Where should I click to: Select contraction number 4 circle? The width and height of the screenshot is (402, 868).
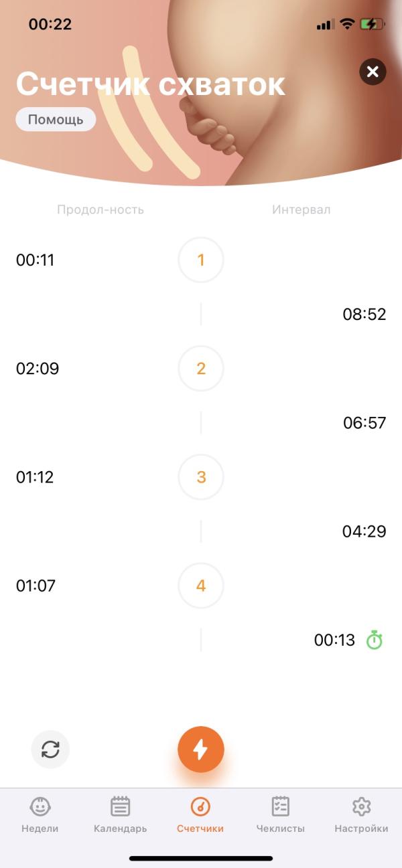(201, 586)
